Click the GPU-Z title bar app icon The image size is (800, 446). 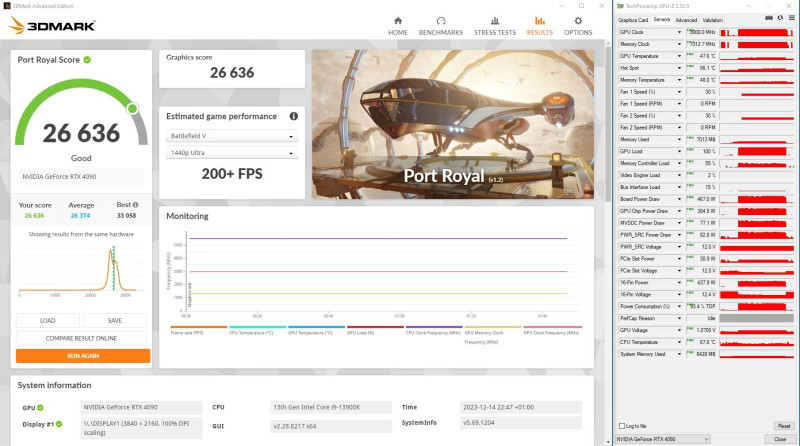[620, 6]
